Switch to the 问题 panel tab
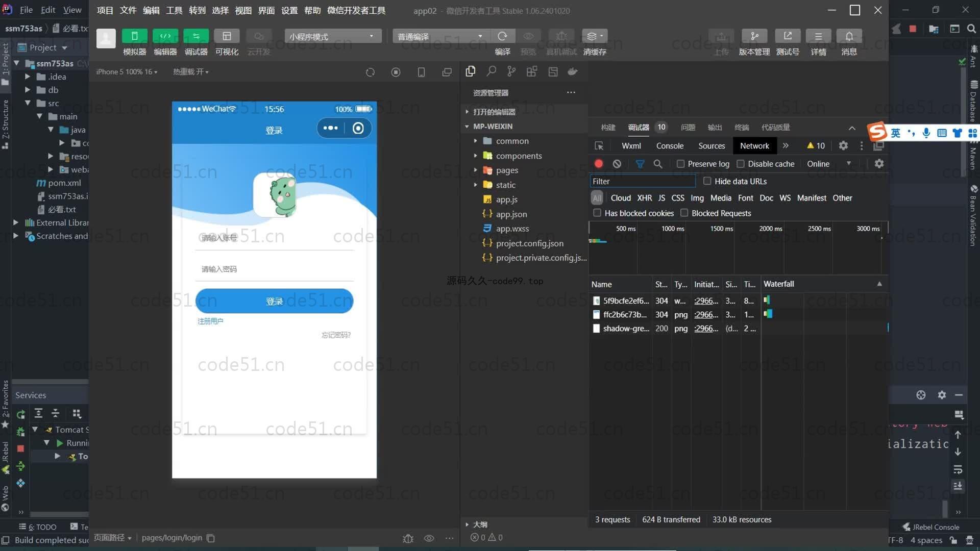Image resolution: width=980 pixels, height=551 pixels. [688, 127]
